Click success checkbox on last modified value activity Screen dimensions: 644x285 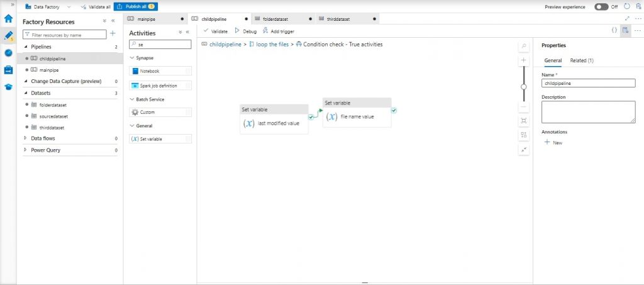pyautogui.click(x=311, y=116)
